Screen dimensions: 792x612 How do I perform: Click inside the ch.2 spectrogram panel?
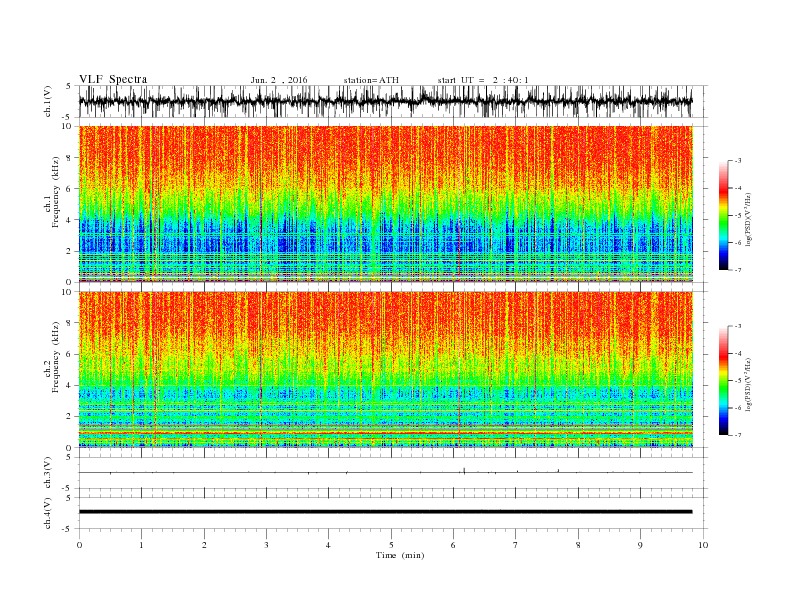(385, 369)
